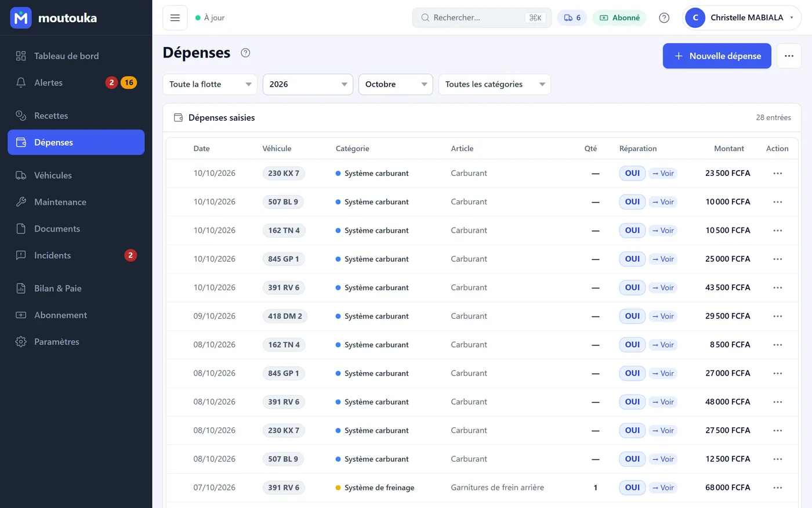Sort by the Montant column header
Viewport: 812px width, 508px height.
[x=728, y=149]
